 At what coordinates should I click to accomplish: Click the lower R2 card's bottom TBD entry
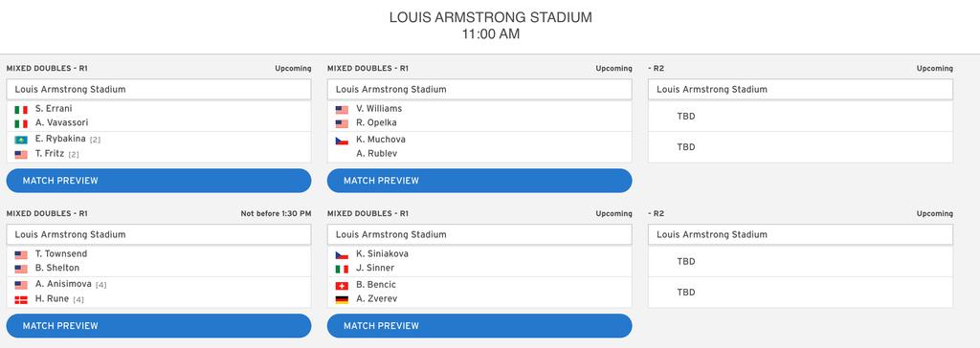(686, 292)
